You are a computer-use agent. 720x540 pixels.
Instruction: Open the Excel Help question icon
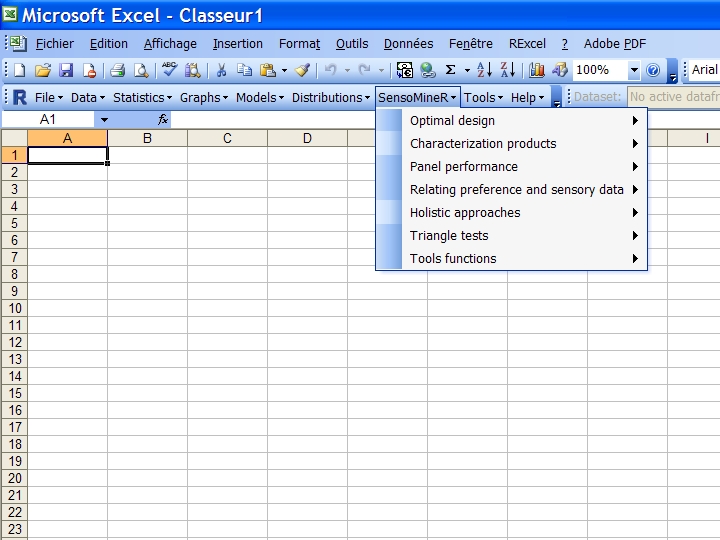tap(653, 70)
